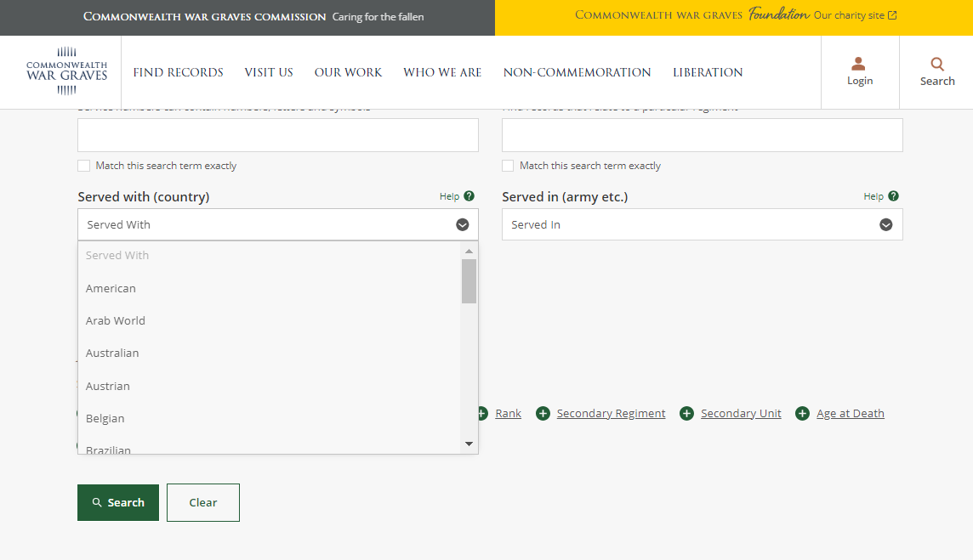
Task: Click the Search magnifier icon in header
Action: point(936,65)
